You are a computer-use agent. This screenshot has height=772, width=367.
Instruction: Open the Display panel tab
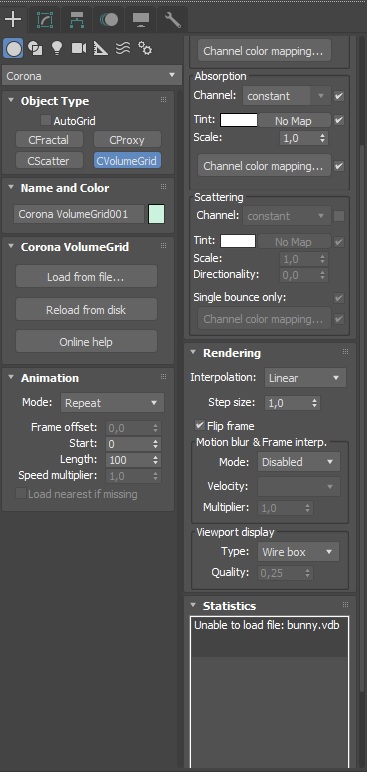click(x=141, y=20)
